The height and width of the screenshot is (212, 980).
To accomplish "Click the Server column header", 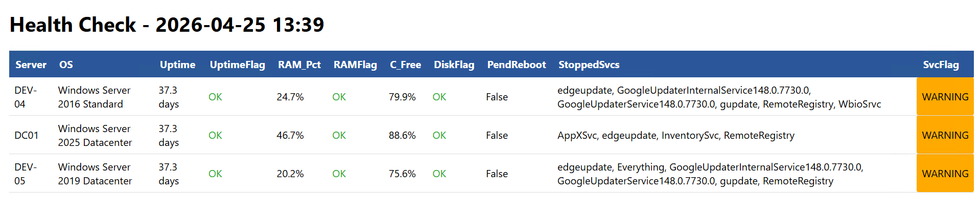I will pos(31,65).
